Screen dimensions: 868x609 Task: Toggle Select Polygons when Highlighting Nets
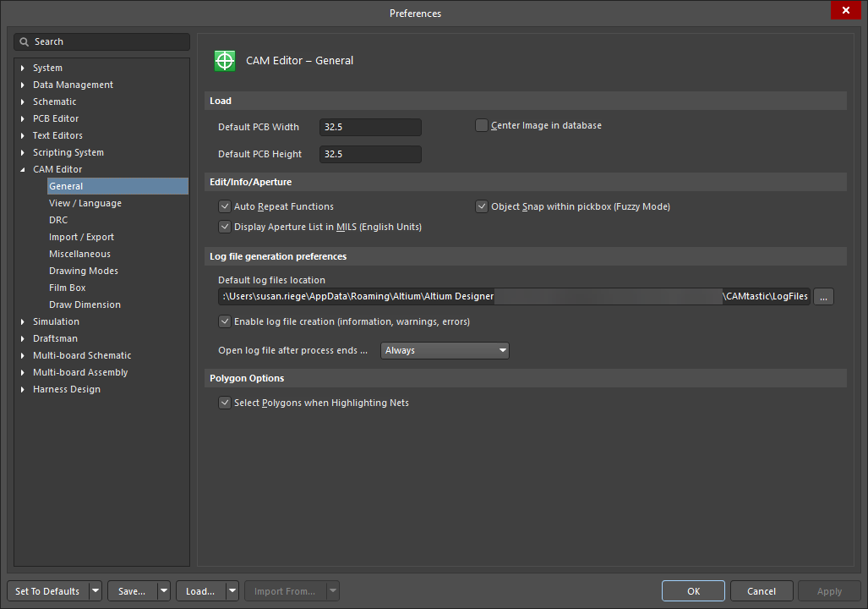pos(225,403)
